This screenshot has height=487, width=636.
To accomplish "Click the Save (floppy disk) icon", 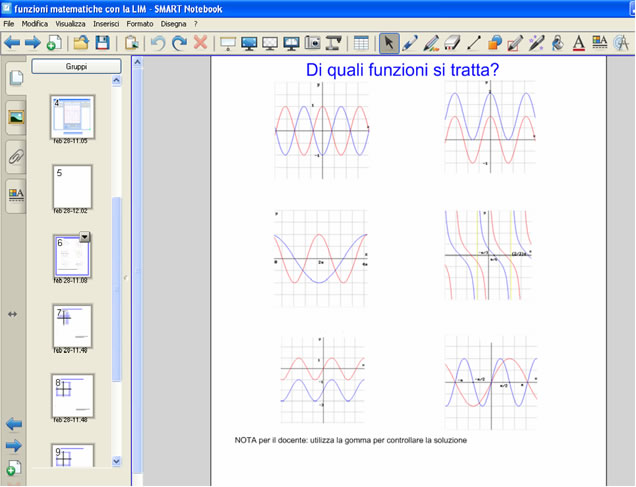I will tap(102, 43).
